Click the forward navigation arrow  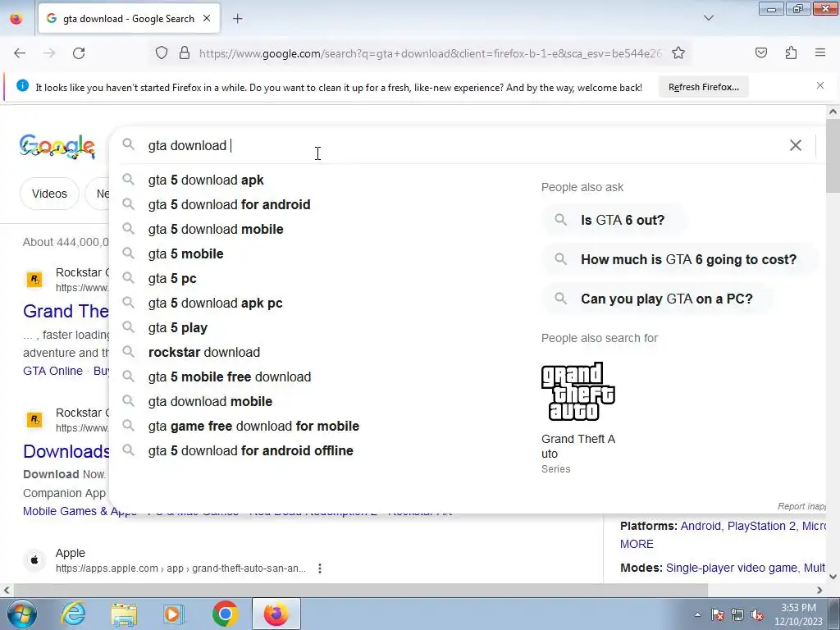pyautogui.click(x=49, y=53)
